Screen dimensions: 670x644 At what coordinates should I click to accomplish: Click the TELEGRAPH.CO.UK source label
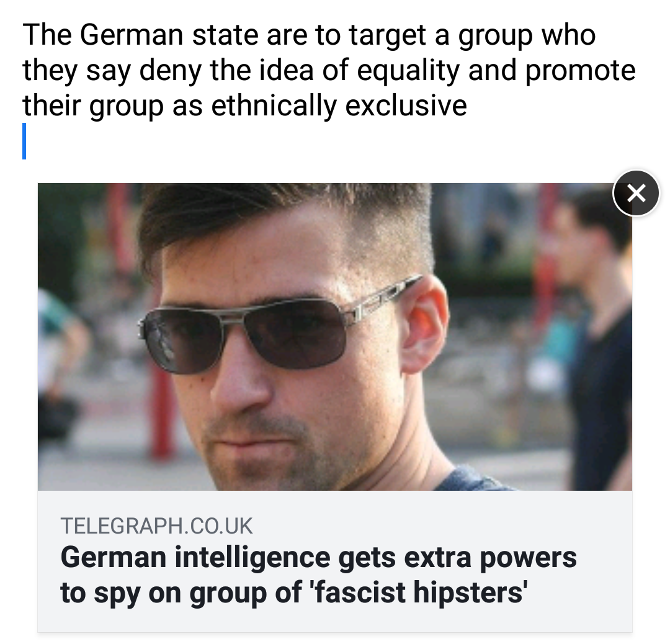[x=156, y=526]
